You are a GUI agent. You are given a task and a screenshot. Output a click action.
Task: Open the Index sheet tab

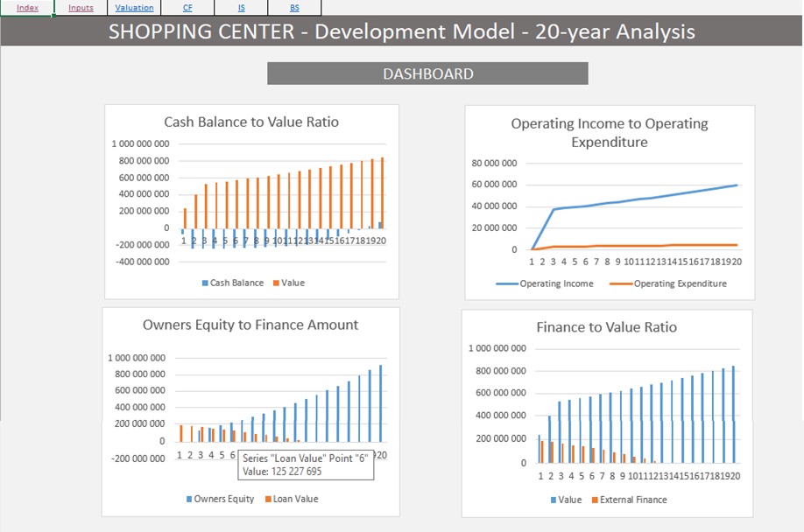click(x=27, y=7)
